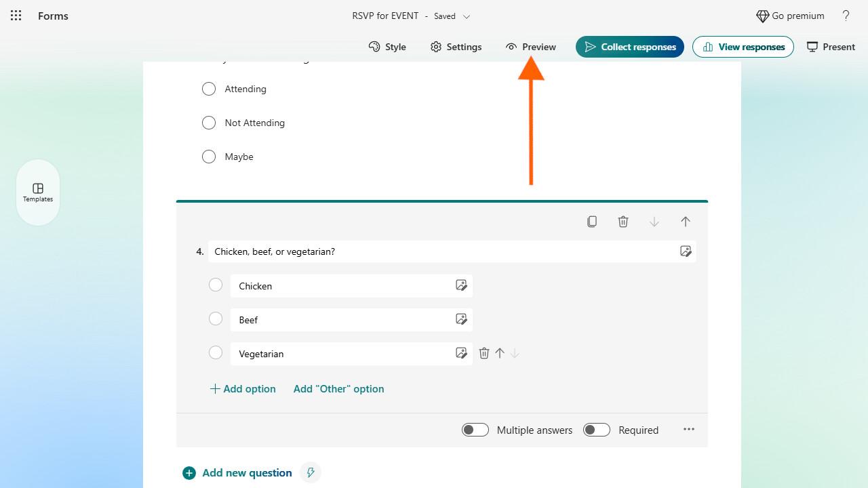Open the quick suggestions lightning button
The width and height of the screenshot is (868, 488).
tap(311, 472)
